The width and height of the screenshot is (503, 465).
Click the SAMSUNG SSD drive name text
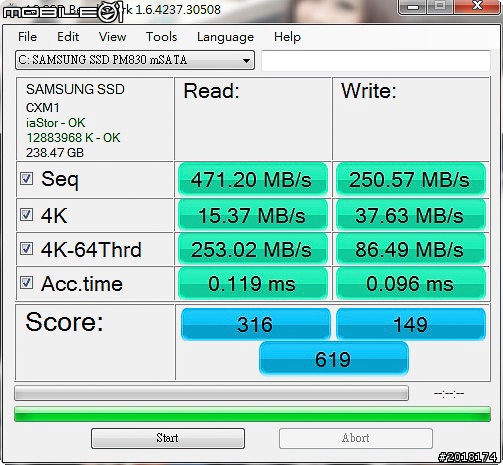tap(75, 89)
